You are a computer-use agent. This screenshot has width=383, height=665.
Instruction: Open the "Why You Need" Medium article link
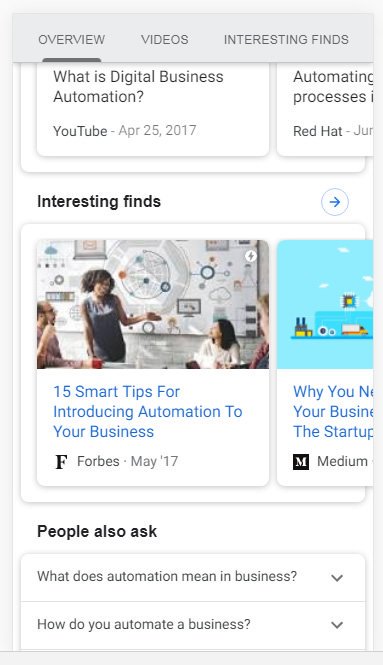pyautogui.click(x=333, y=411)
